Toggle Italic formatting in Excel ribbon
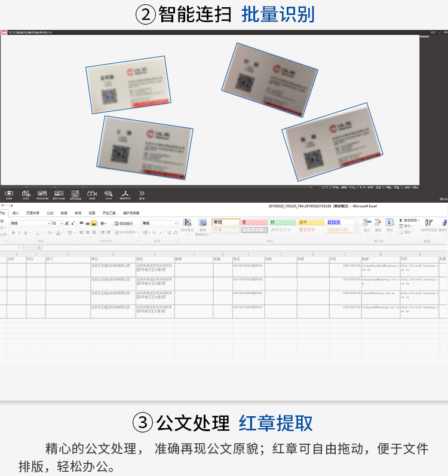This screenshot has height=476, width=448. point(19,233)
